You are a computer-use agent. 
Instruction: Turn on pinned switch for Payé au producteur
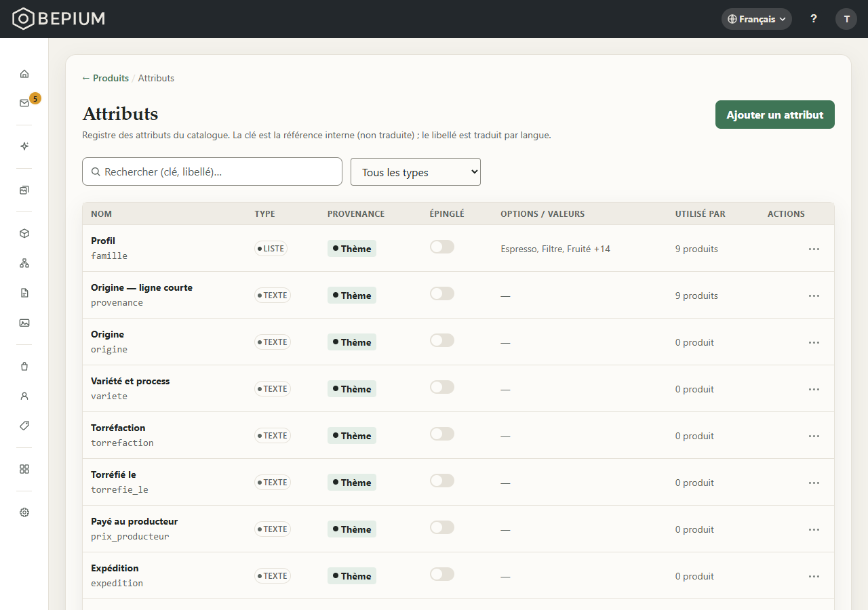click(442, 527)
